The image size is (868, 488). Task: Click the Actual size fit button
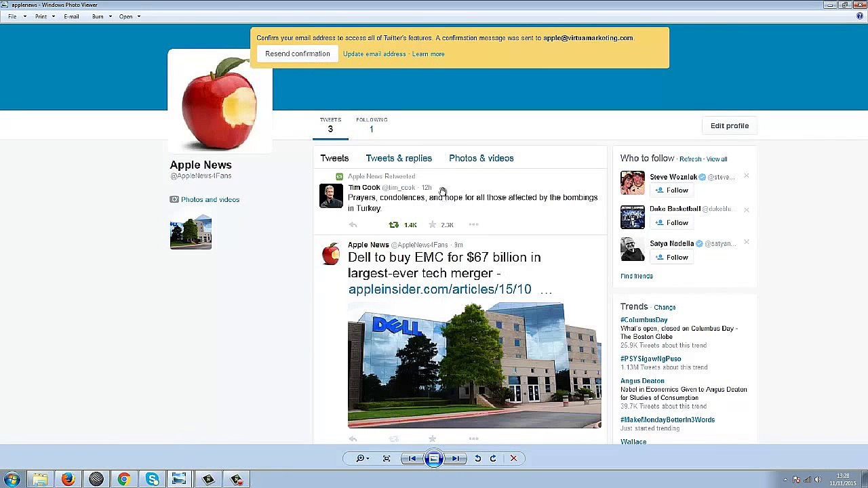[387, 459]
